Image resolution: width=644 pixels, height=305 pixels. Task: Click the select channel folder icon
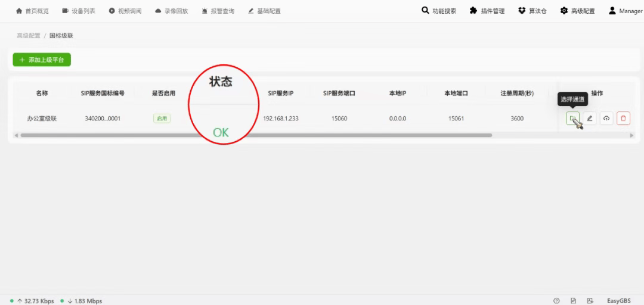(572, 119)
